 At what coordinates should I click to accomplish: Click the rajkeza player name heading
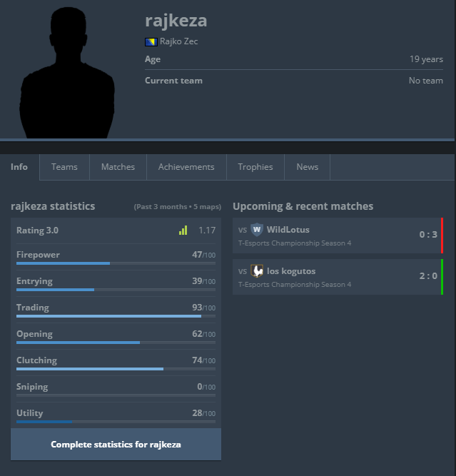click(x=176, y=21)
